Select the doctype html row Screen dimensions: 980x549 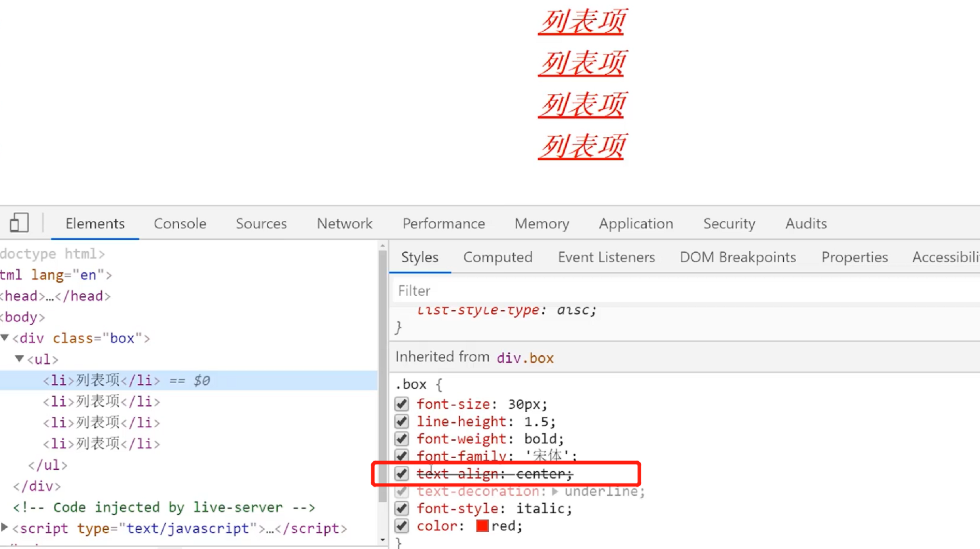click(x=52, y=254)
